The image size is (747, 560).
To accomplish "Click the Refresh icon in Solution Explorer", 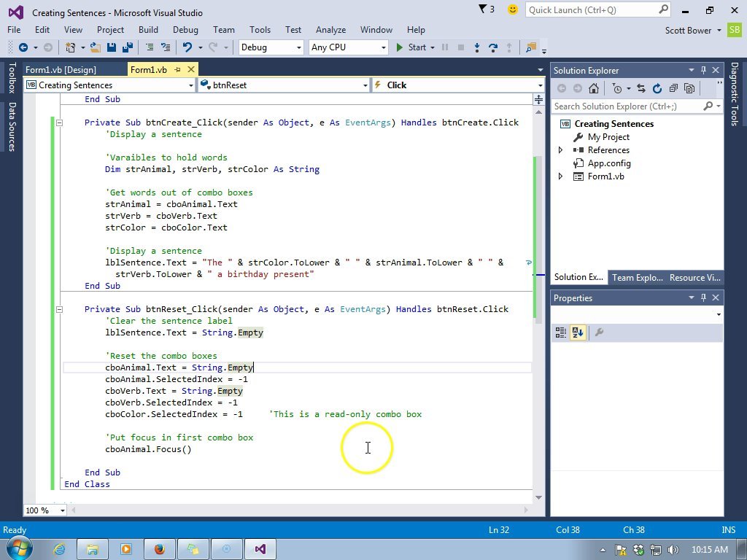I will point(657,88).
